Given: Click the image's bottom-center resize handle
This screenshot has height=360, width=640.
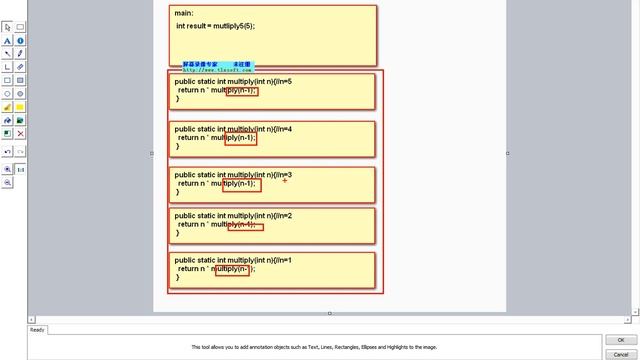Looking at the screenshot, I should (329, 313).
